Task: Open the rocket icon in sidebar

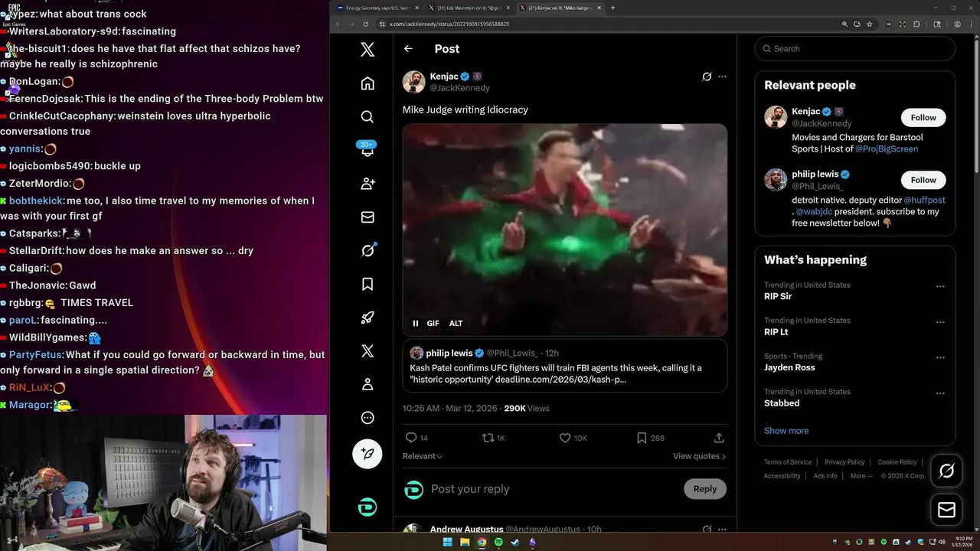Action: click(367, 318)
